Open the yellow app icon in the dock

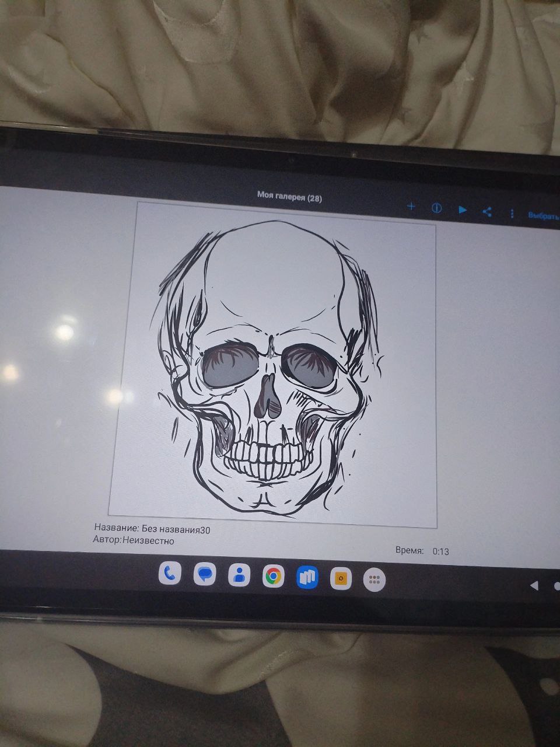point(341,579)
